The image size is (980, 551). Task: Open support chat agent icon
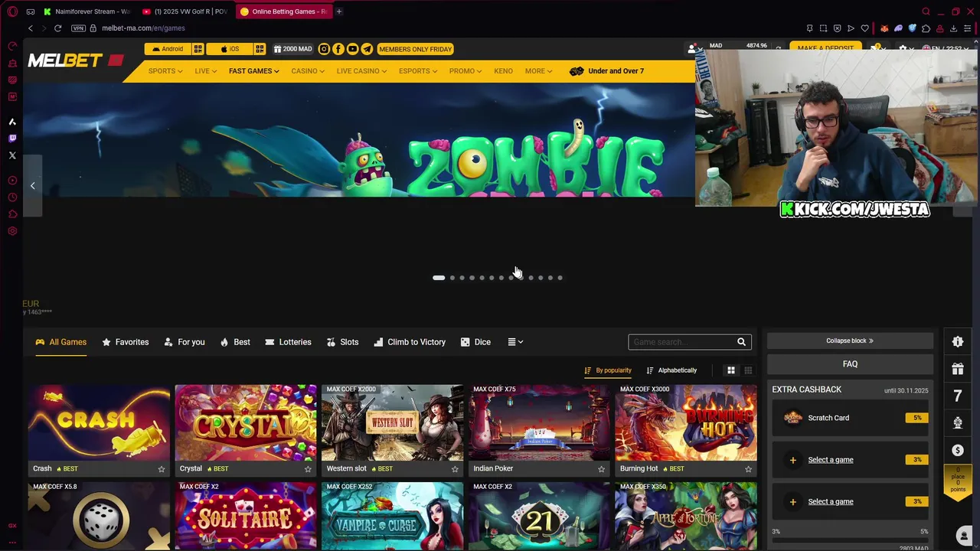(x=964, y=535)
